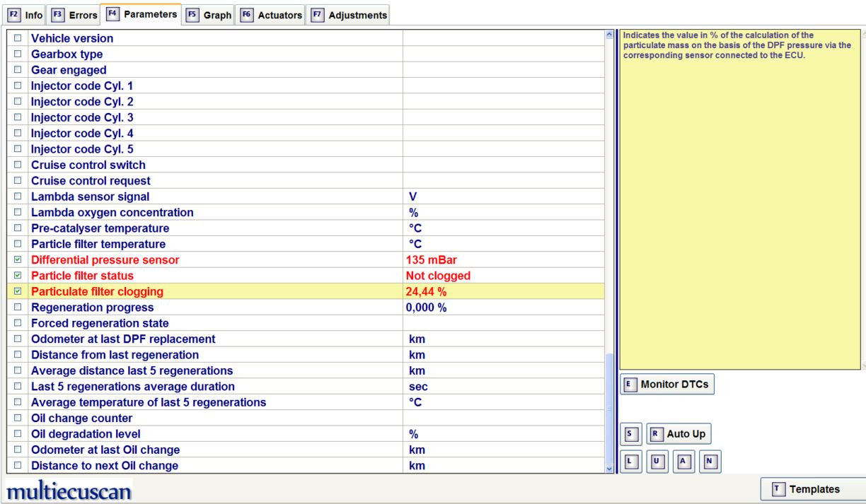Open the Adjustments tab

(x=350, y=14)
